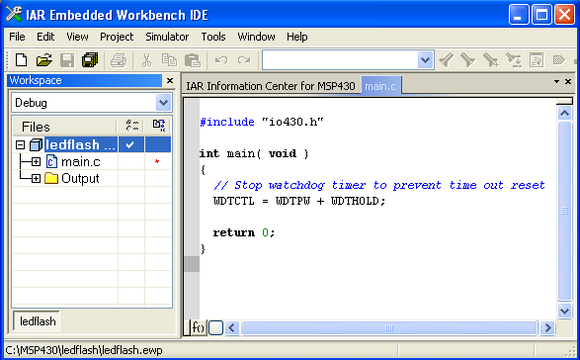The height and width of the screenshot is (360, 580).
Task: Click the Cut scissors icon
Action: (x=146, y=60)
